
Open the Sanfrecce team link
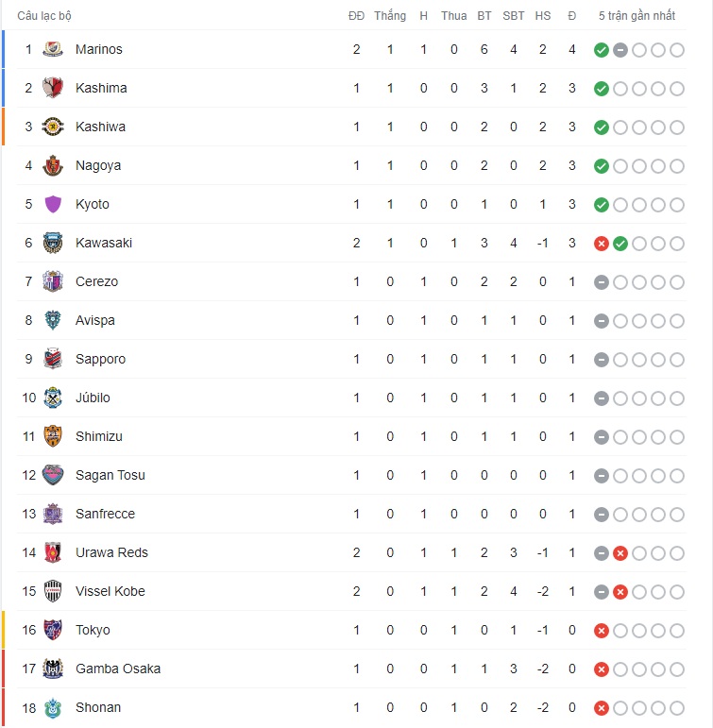point(105,514)
